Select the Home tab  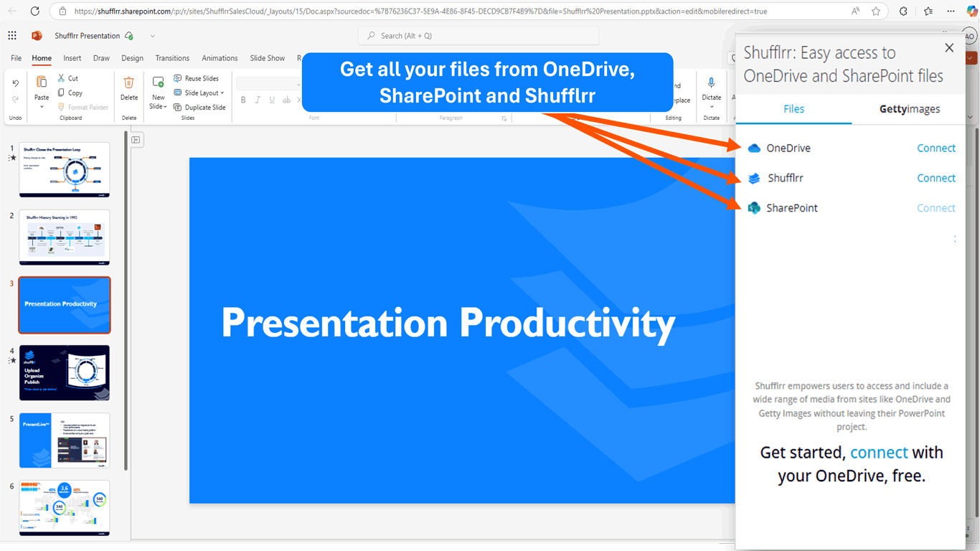[42, 58]
